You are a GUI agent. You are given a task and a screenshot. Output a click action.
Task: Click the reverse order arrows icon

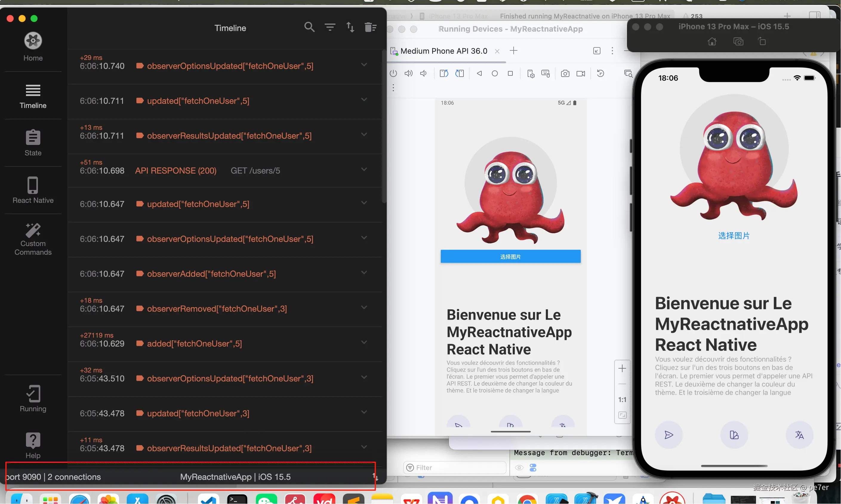(x=350, y=27)
